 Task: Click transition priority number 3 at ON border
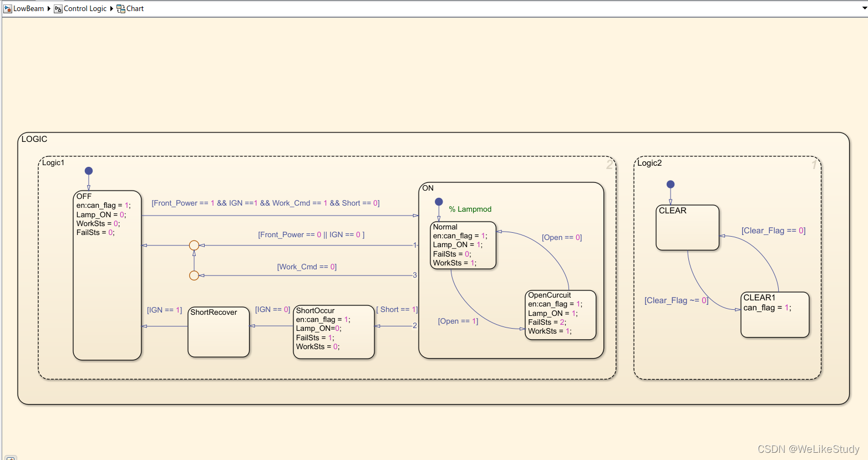(414, 275)
